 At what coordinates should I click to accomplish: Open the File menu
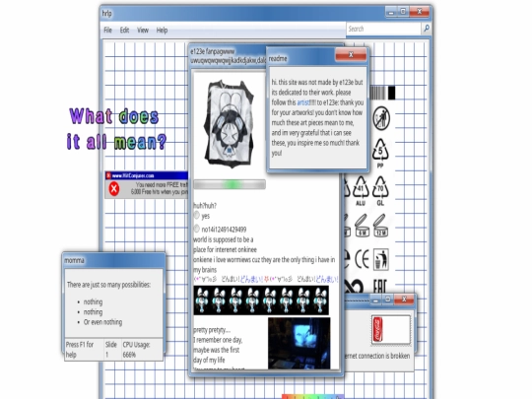point(108,31)
